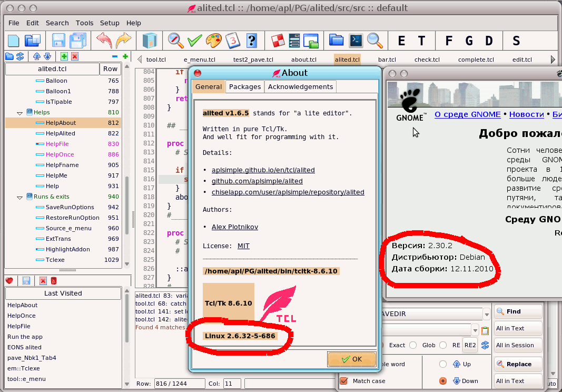562x392 pixels.
Task: Click the MIT license link
Action: click(243, 246)
